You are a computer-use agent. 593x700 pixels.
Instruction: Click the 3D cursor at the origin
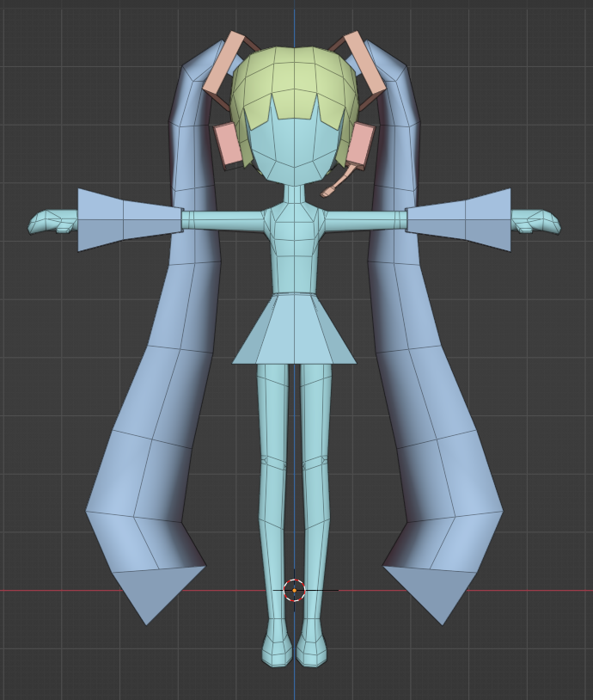294,590
